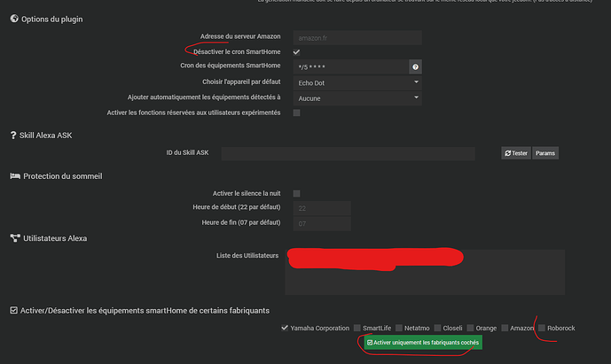611x364 pixels.
Task: Click the globe icon beside Options du plugin
Action: click(x=14, y=19)
